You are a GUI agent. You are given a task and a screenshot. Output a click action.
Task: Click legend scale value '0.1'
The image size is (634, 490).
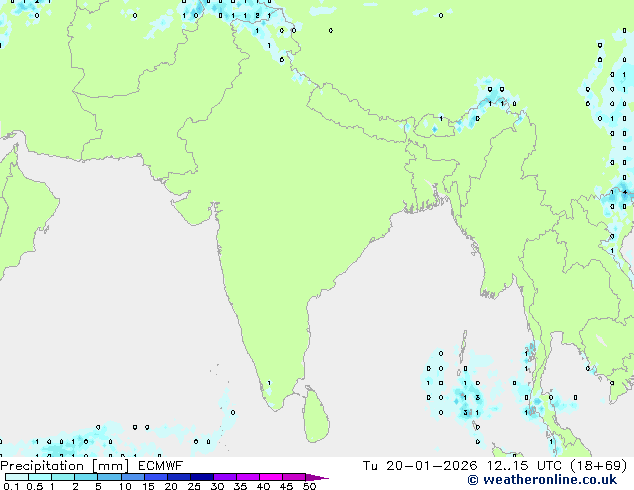pyautogui.click(x=11, y=486)
